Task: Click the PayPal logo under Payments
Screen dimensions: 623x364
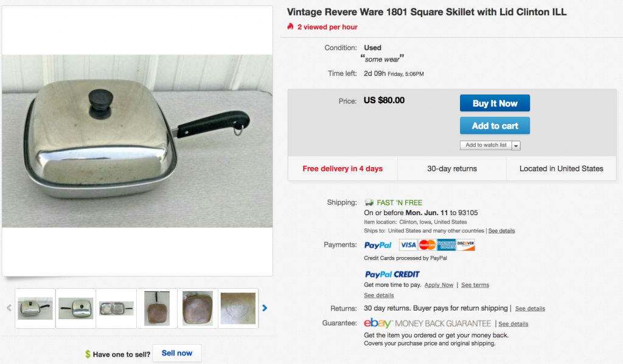Action: tap(378, 246)
